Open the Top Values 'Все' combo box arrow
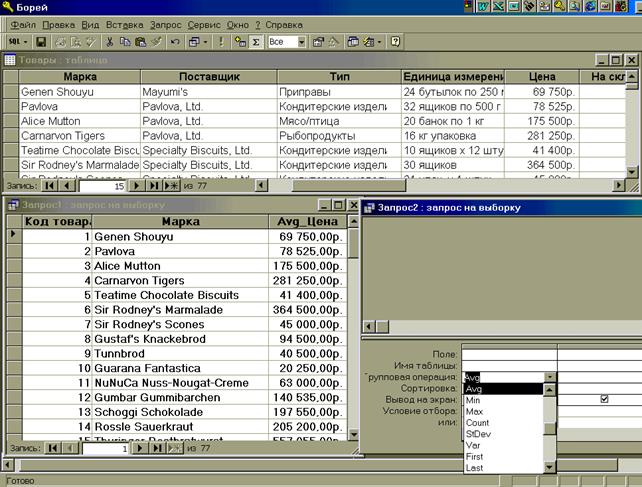The width and height of the screenshot is (642, 487). point(302,42)
